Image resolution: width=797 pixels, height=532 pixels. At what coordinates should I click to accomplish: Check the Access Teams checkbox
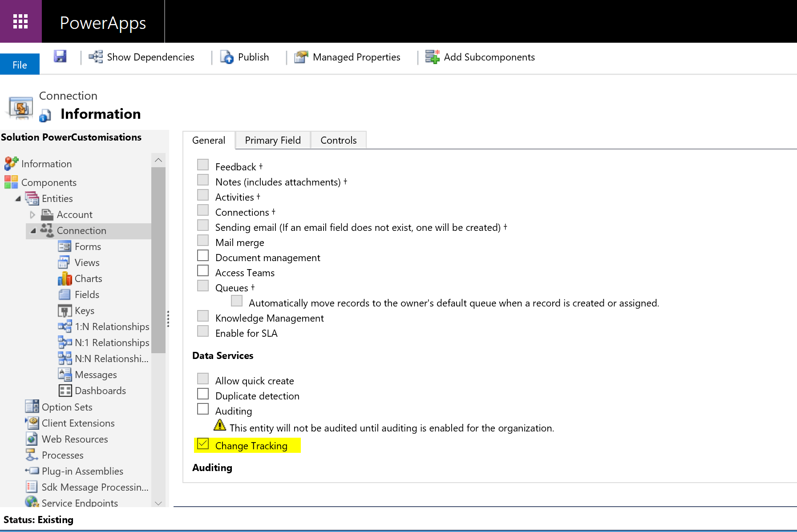tap(203, 271)
